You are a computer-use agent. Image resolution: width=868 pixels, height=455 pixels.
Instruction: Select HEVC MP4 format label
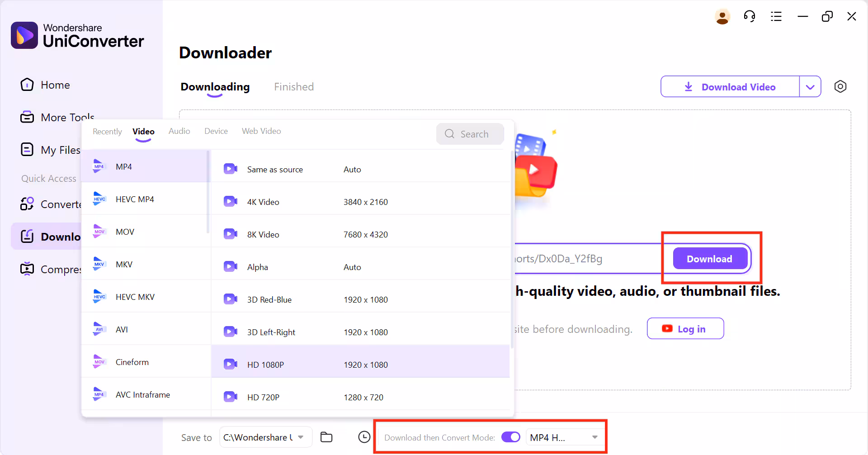[135, 199]
